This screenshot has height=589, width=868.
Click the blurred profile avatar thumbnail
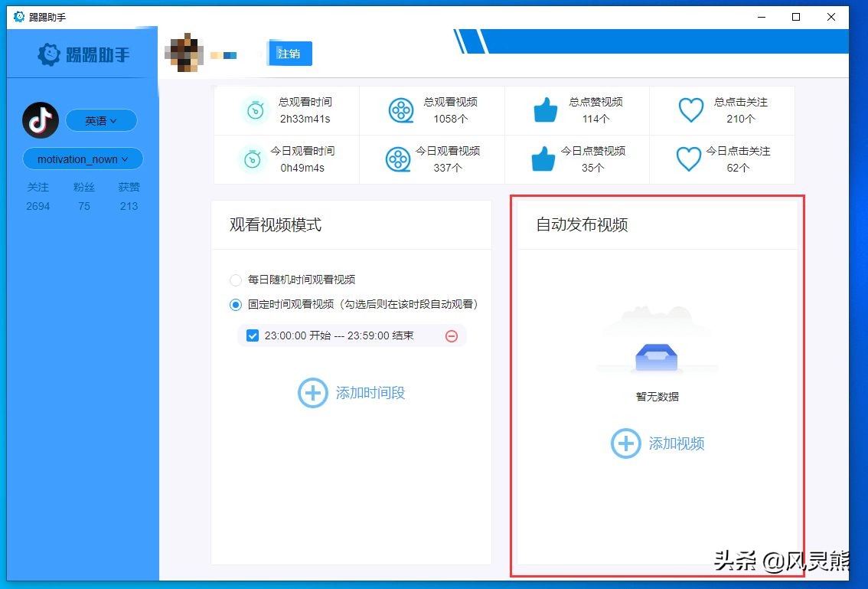184,54
